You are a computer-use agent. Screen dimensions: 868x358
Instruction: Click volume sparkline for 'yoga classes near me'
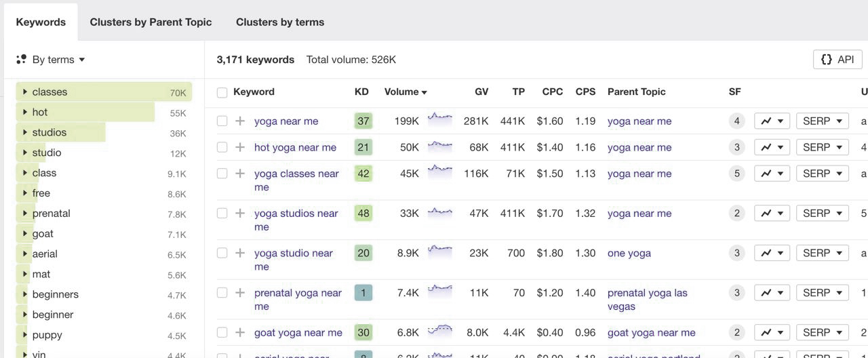(x=439, y=170)
